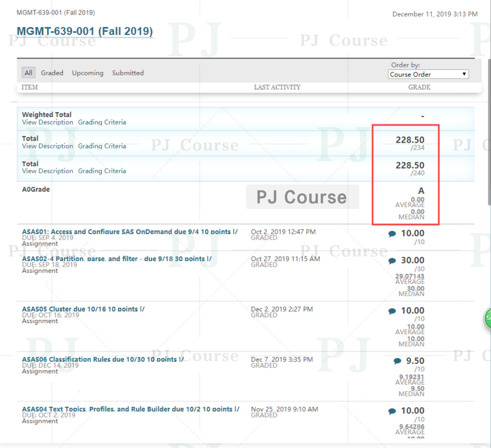This screenshot has width=491, height=448.
Task: View comment bubble for ASAS06 grade 9.50
Action: click(397, 361)
